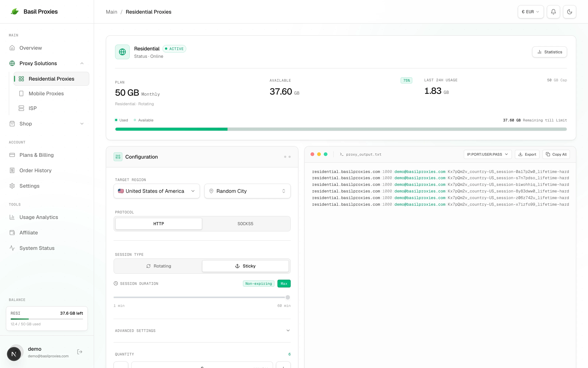This screenshot has width=588, height=368.
Task: Click proxy line with session-z06z742u
Action: pos(440,198)
